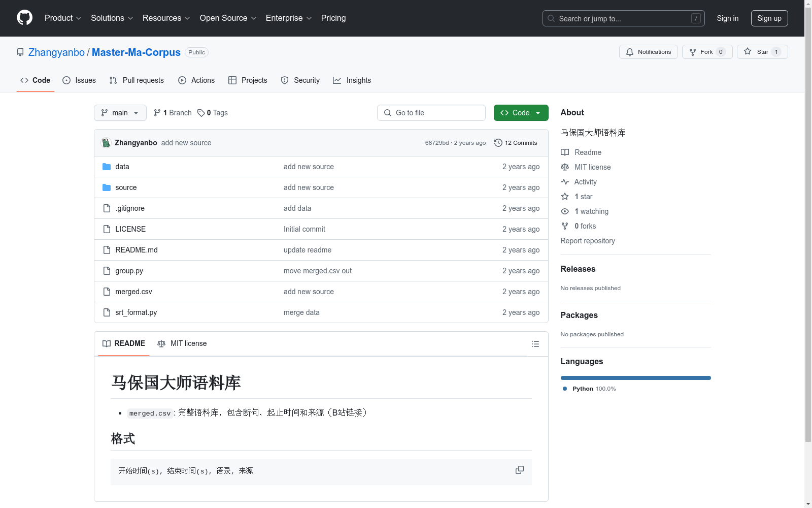Open the 68729bd commit hash
Screen dimensions: 812x508
tap(437, 143)
